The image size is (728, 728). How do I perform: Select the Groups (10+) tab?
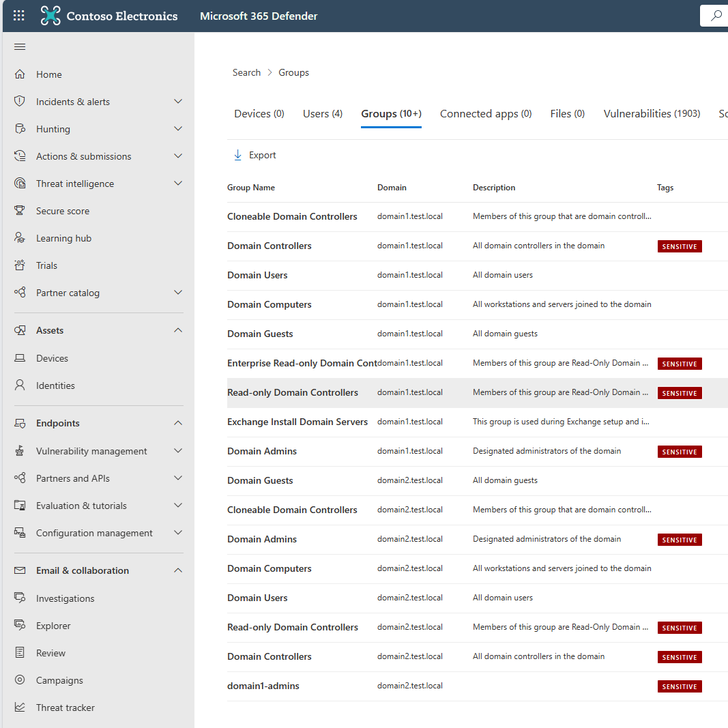point(392,114)
